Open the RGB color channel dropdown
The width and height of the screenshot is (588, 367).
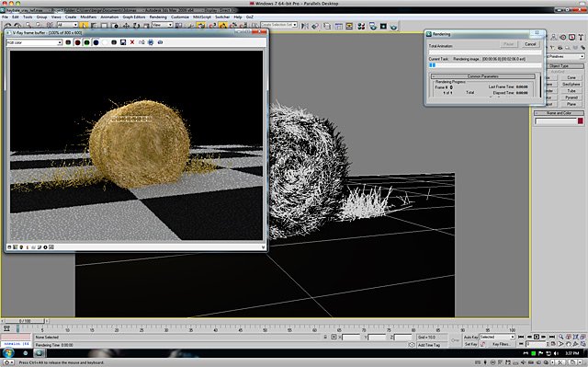click(x=34, y=42)
